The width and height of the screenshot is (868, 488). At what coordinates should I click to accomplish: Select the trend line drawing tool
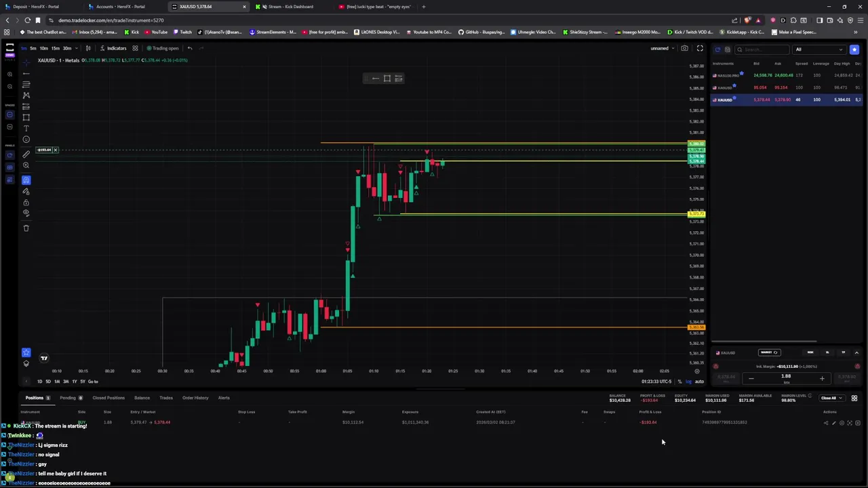click(26, 74)
